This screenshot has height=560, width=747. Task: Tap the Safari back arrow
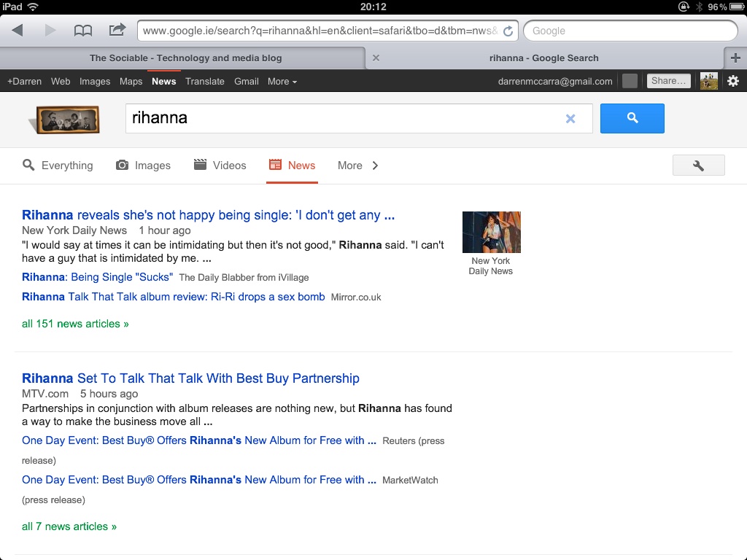click(18, 31)
